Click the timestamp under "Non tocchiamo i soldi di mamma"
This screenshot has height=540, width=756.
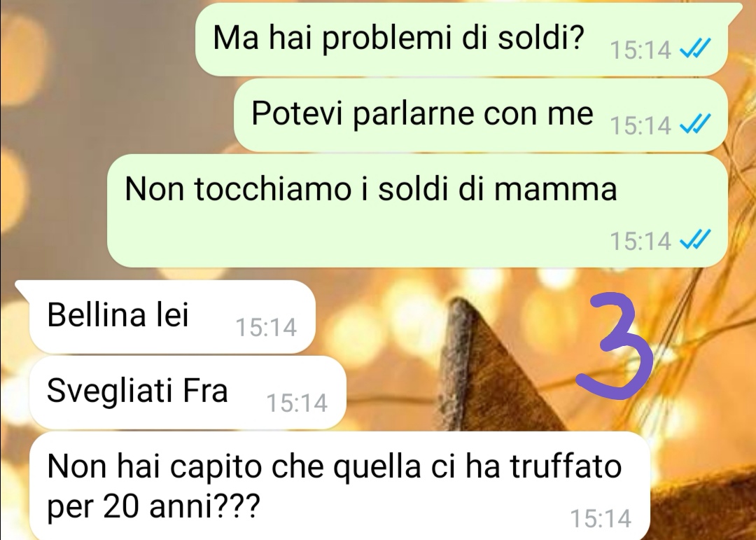pyautogui.click(x=640, y=240)
